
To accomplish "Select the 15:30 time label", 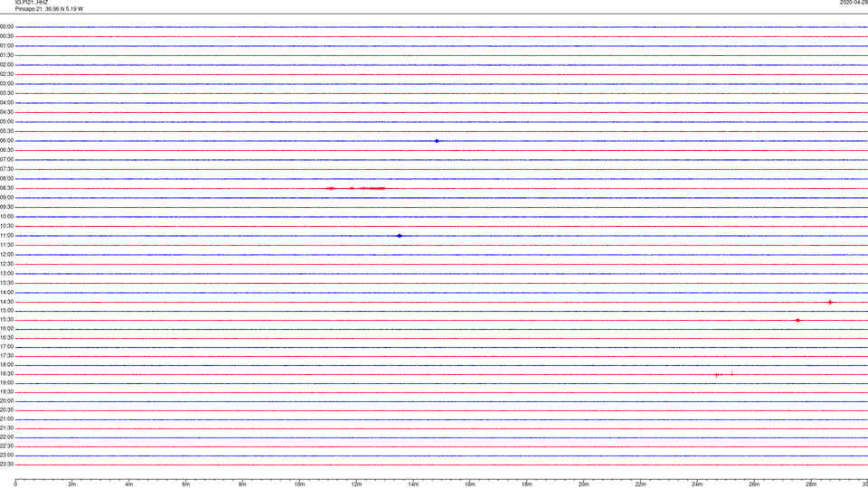I will (6, 320).
